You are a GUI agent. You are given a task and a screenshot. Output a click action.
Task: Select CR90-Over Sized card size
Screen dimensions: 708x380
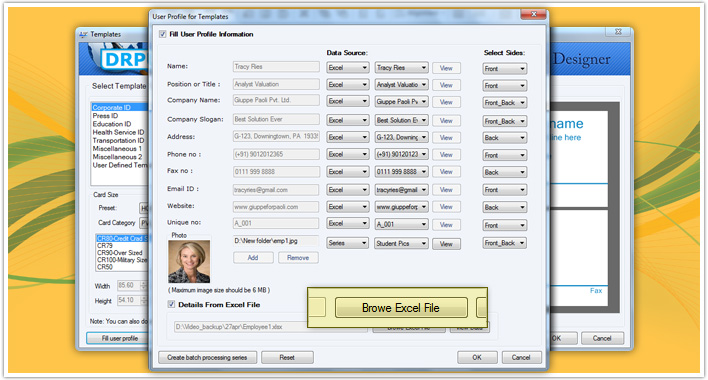(120, 253)
